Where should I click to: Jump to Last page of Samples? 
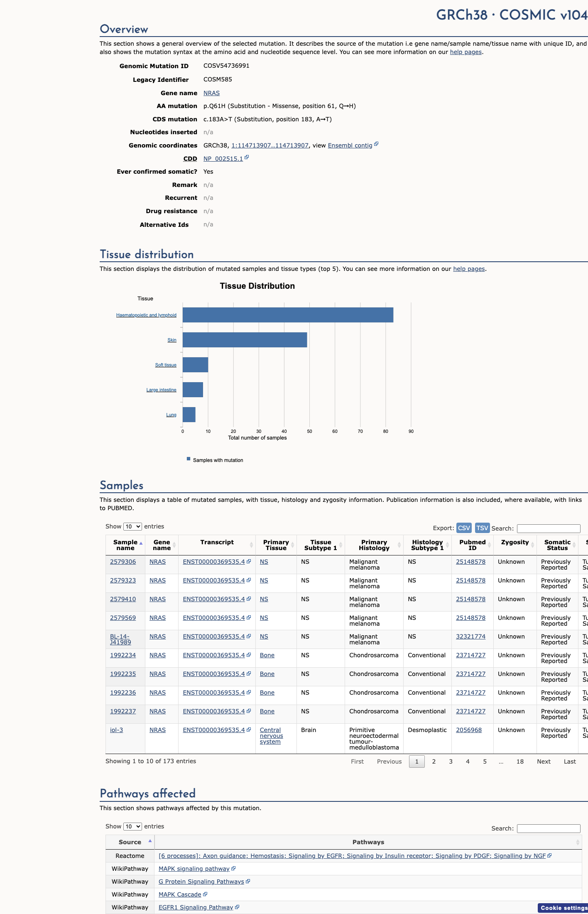pyautogui.click(x=570, y=762)
